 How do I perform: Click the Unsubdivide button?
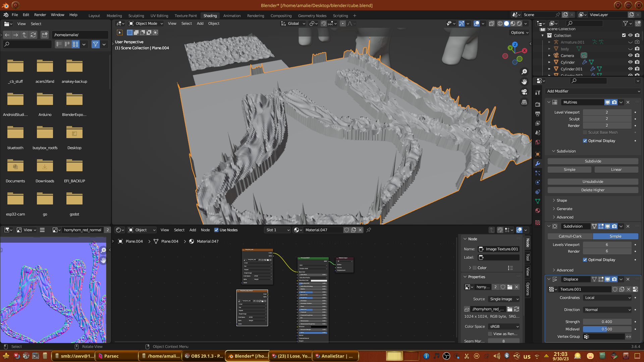click(x=593, y=182)
